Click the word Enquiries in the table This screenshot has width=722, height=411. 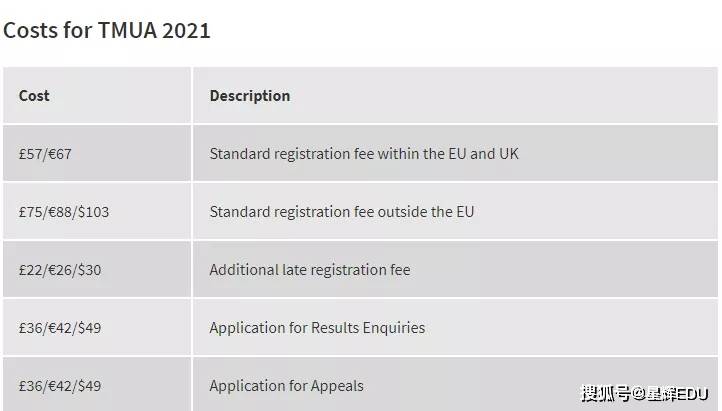(x=394, y=328)
